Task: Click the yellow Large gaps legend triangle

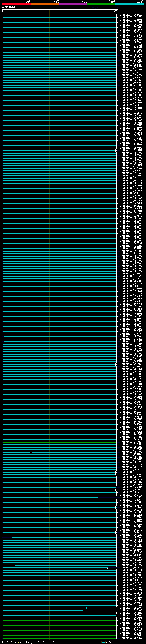Action: click(19, 642)
